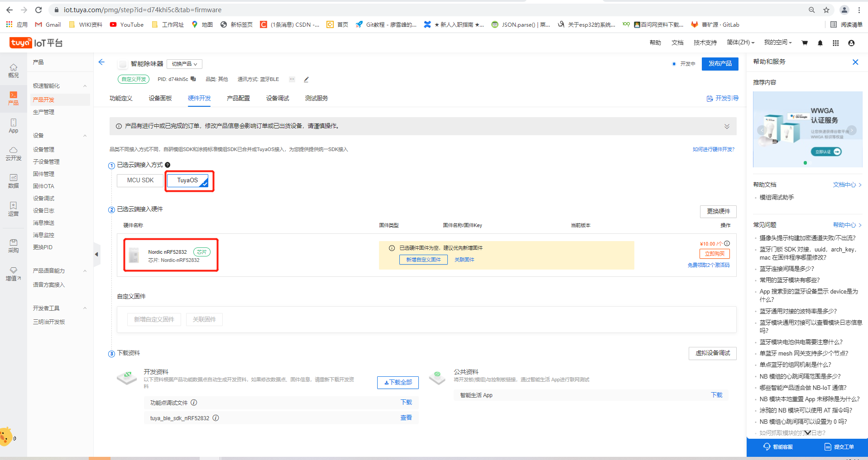Open 固件OTA in the sidebar
The image size is (868, 460).
pyautogui.click(x=43, y=186)
